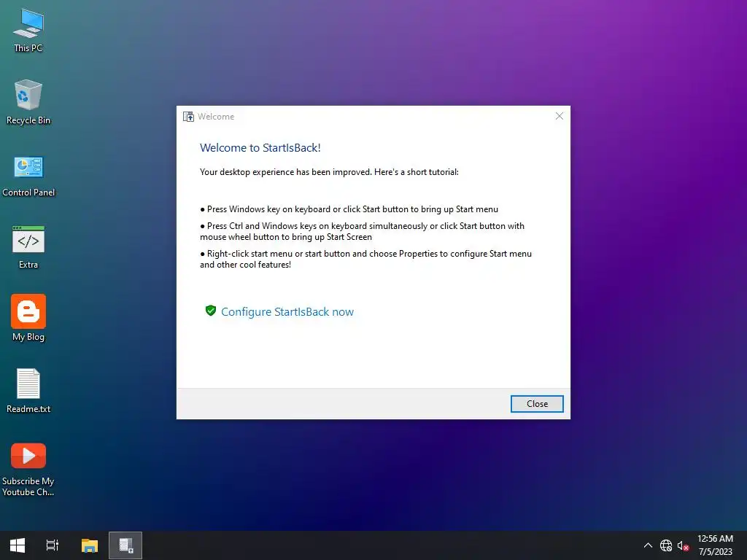Click the bullet about pressing Windows key
The image size is (747, 560).
pyautogui.click(x=349, y=209)
